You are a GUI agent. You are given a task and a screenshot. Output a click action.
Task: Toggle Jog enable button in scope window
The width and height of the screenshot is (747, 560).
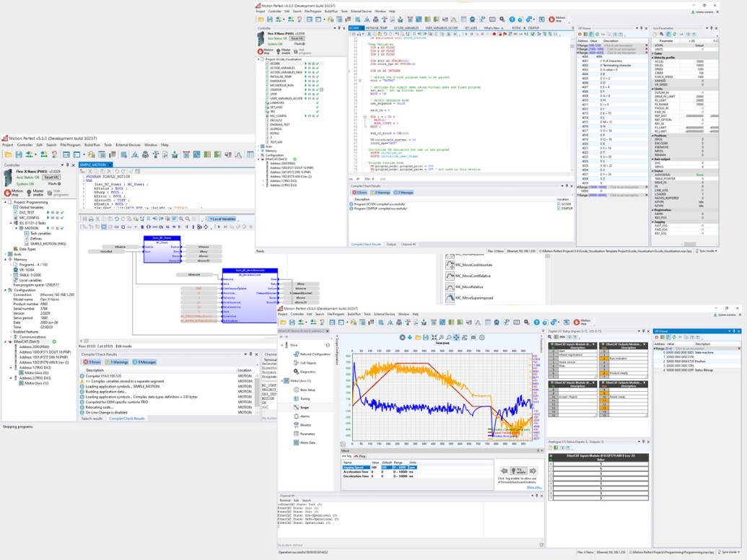(518, 471)
